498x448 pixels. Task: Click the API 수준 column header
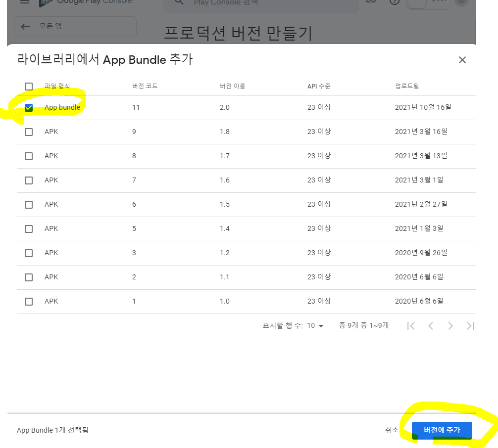(319, 86)
